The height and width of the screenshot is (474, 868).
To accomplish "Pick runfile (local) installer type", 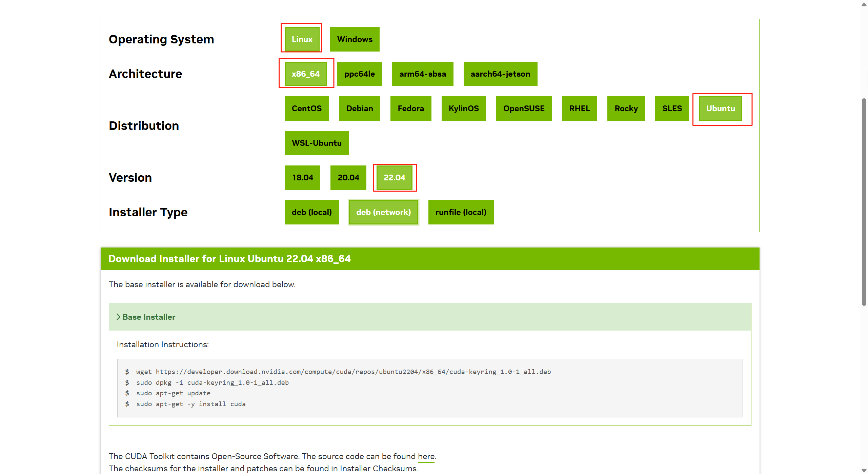I will 461,212.
